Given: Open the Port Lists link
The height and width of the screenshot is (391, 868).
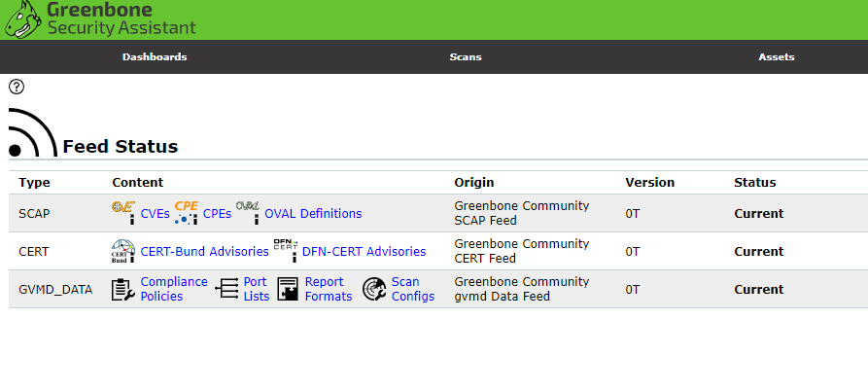Looking at the screenshot, I should (x=257, y=289).
